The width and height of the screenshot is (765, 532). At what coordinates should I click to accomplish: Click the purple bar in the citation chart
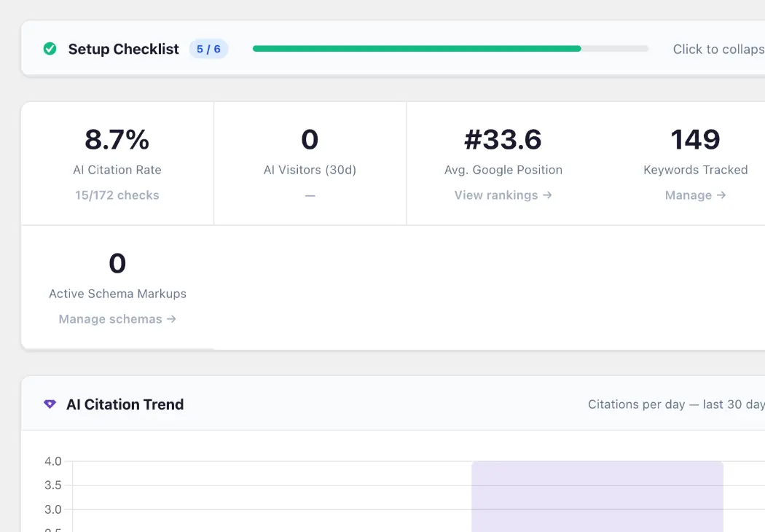pos(597,496)
